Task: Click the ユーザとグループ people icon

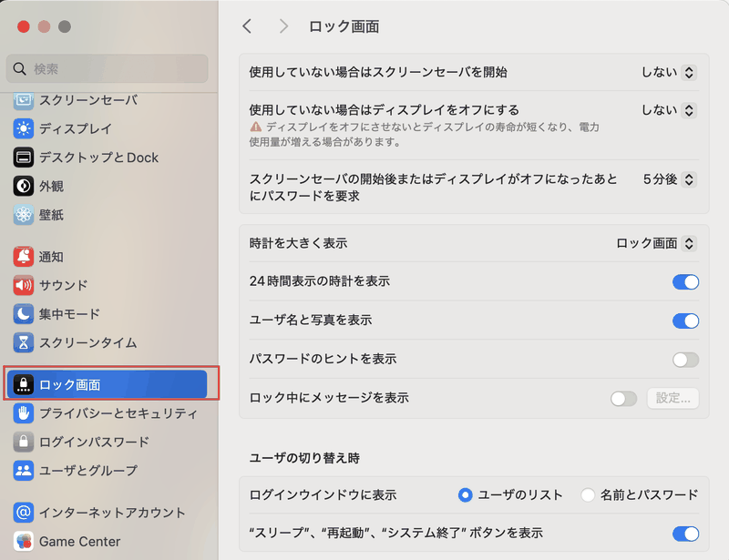Action: [24, 471]
